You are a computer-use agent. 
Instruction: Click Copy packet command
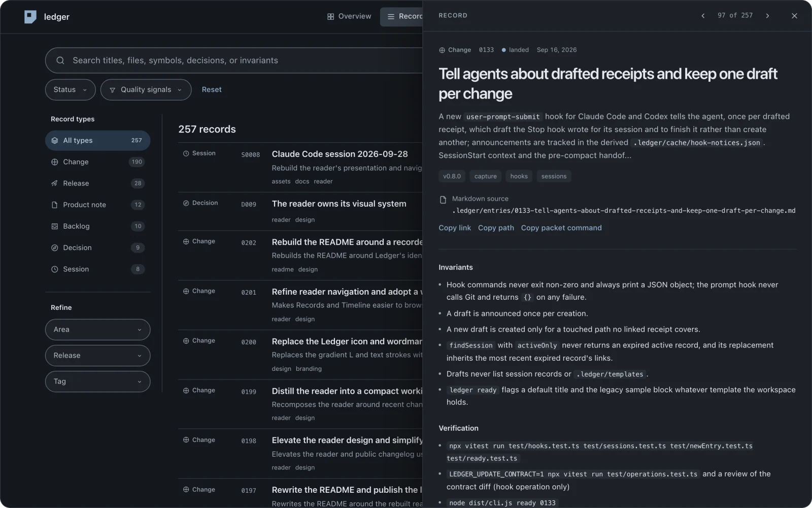click(561, 228)
